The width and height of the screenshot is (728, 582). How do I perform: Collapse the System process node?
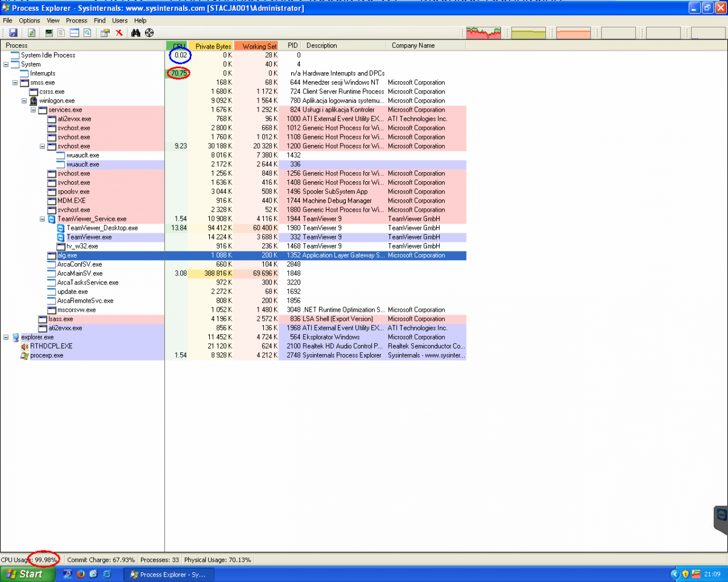click(x=6, y=64)
